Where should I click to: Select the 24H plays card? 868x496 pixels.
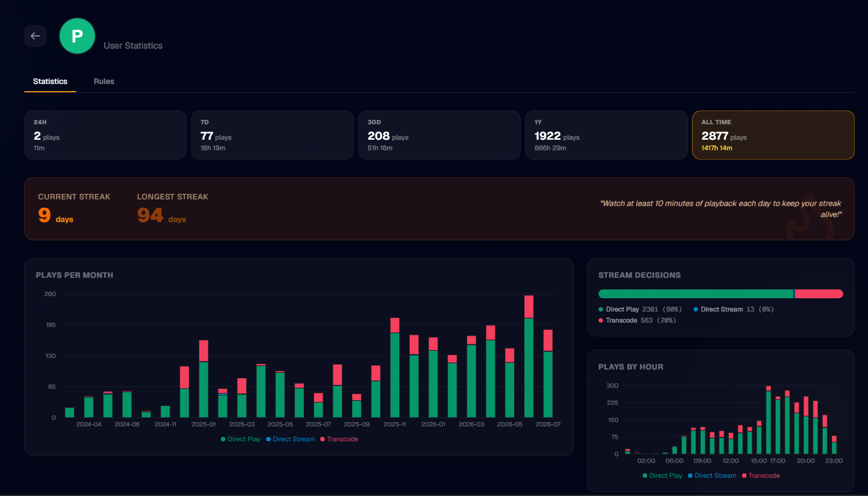105,135
